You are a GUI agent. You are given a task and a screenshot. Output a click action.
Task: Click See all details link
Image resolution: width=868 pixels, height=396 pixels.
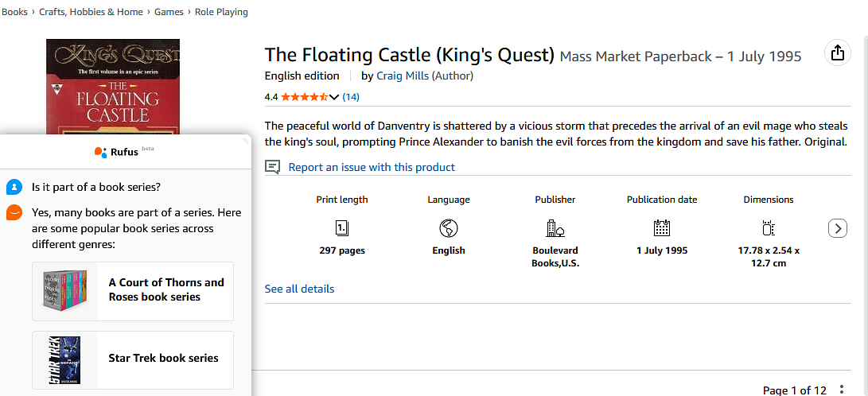299,289
